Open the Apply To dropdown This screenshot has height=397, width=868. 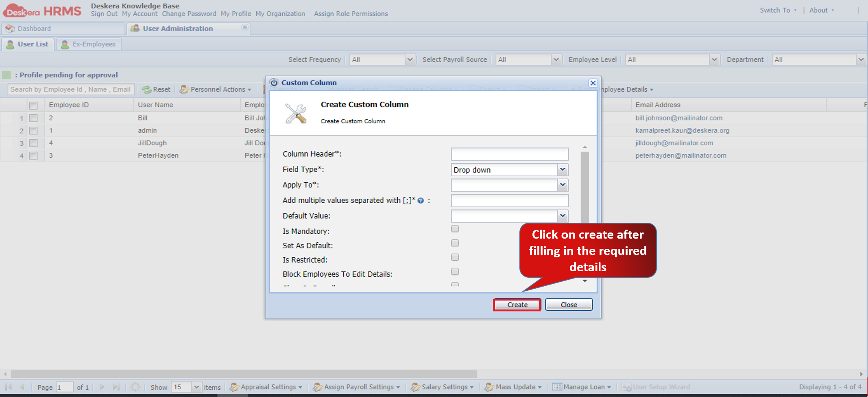pos(563,185)
